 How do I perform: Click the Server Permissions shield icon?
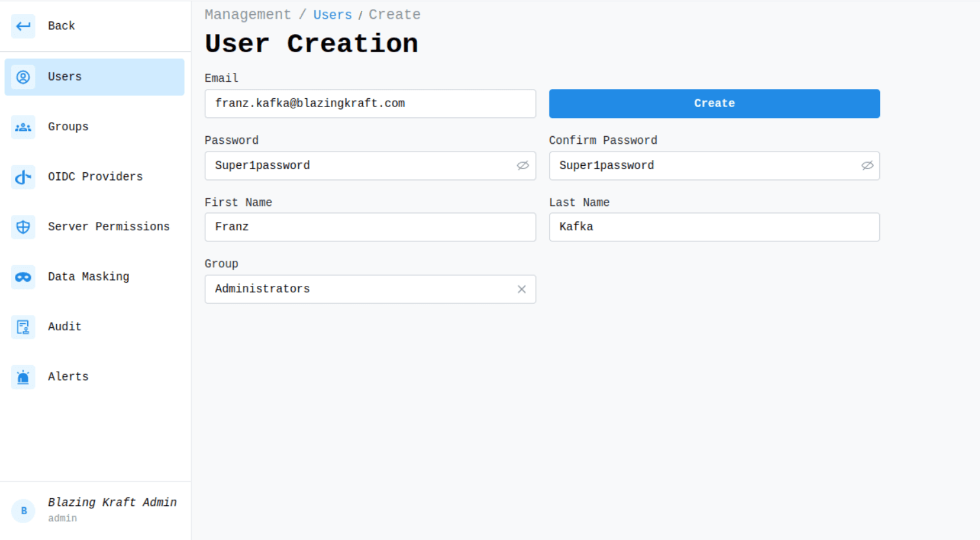[23, 227]
